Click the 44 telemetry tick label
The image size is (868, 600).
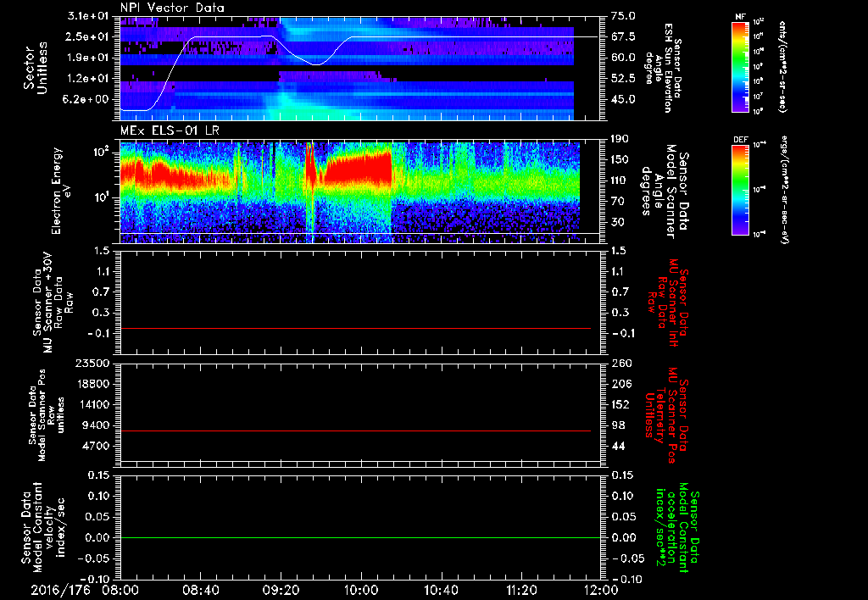(x=618, y=446)
